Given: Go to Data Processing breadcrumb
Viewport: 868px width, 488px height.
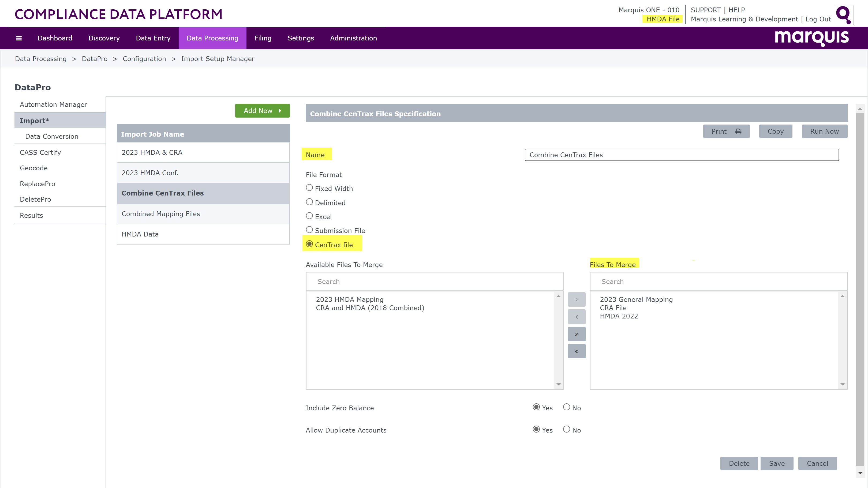Looking at the screenshot, I should (41, 59).
